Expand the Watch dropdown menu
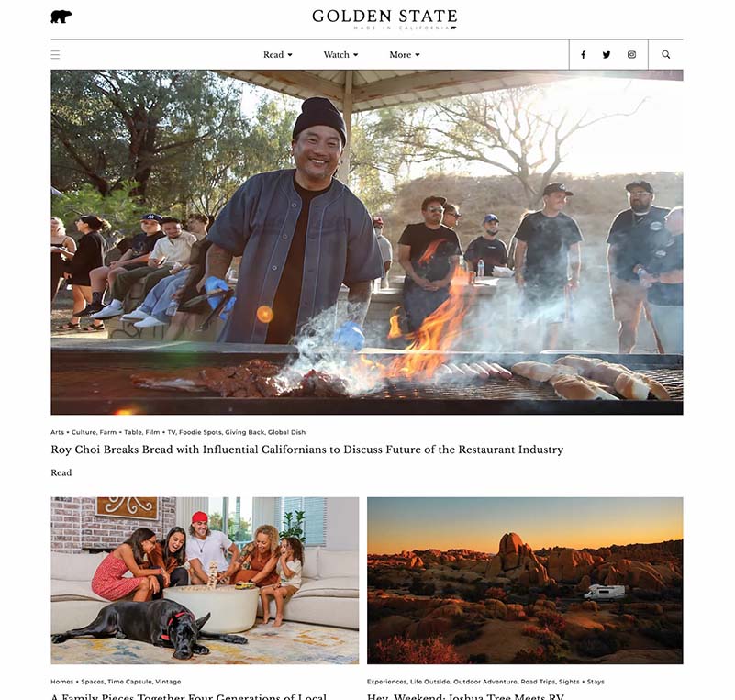 [340, 55]
